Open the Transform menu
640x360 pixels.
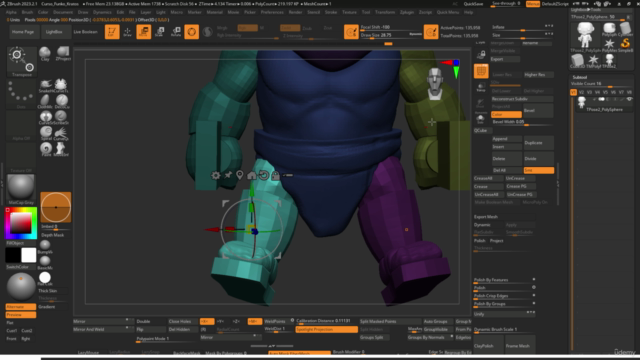coord(385,12)
